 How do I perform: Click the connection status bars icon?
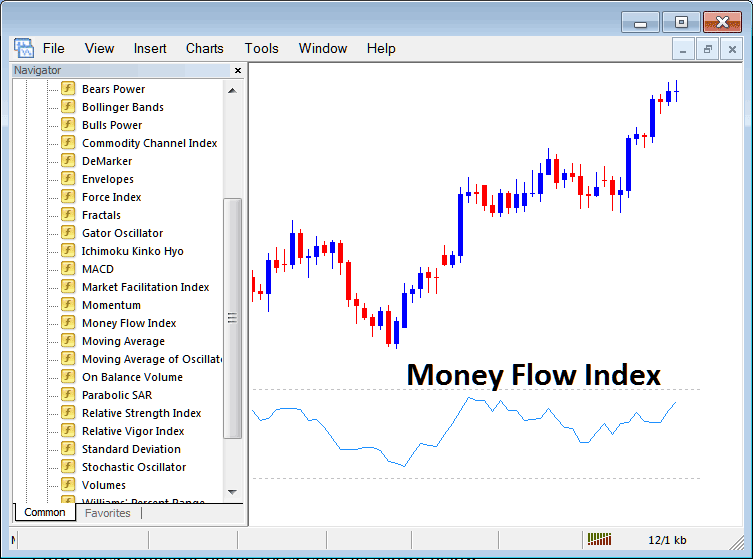(599, 540)
